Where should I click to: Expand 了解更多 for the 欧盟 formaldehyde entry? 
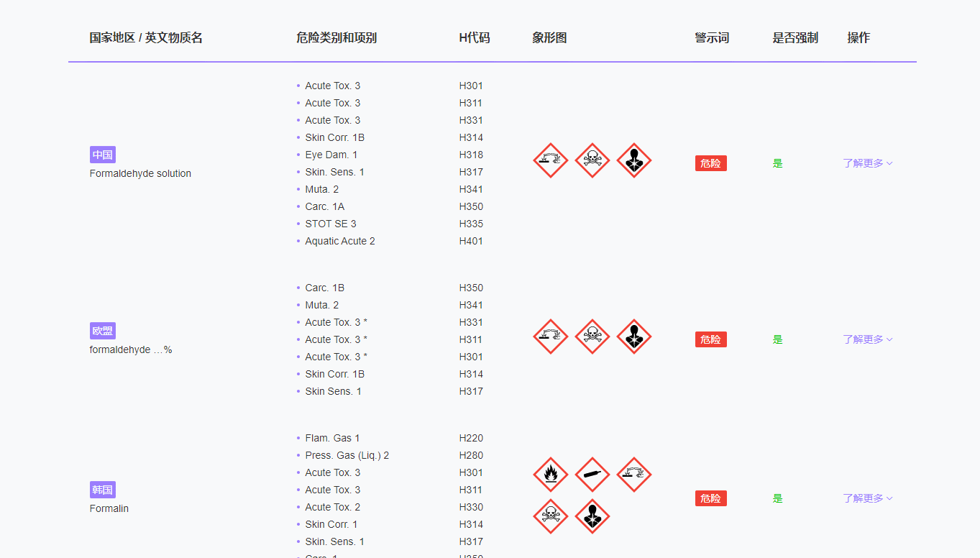[868, 339]
